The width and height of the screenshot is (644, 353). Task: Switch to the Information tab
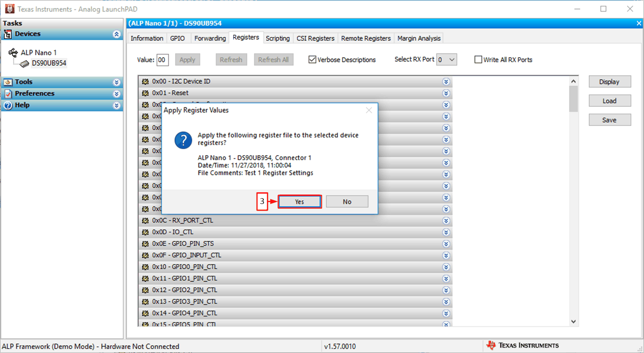(147, 38)
